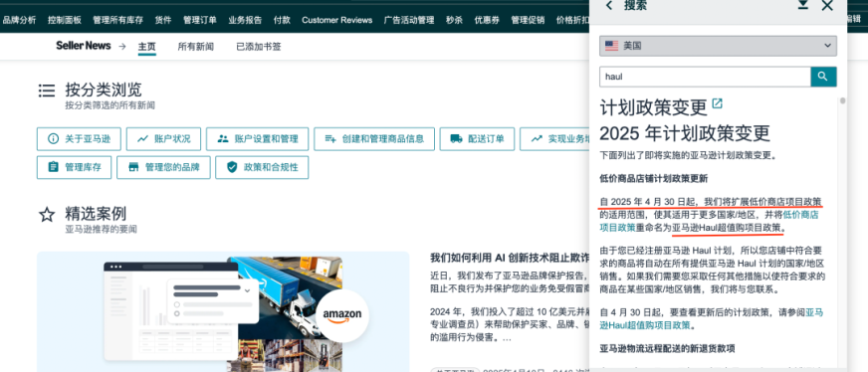Viewport: 868px width, 372px height.
Task: Open 秒杀 in top navigation
Action: 455,20
